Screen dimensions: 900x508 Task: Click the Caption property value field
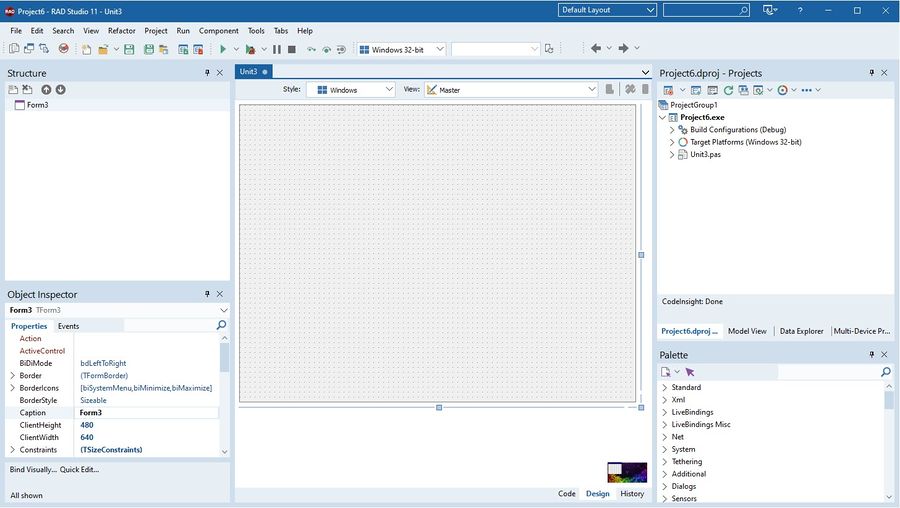[147, 413]
